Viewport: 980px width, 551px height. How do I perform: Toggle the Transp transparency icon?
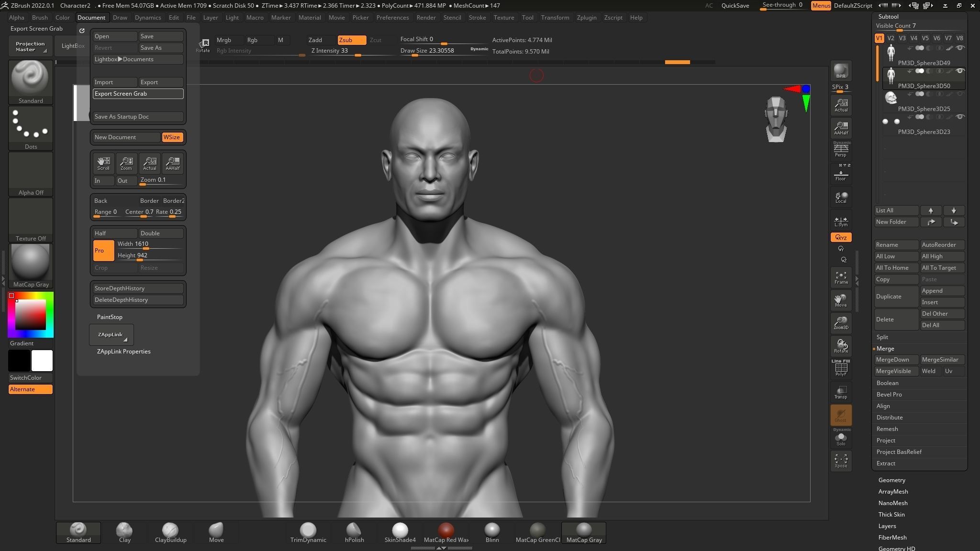click(x=841, y=392)
